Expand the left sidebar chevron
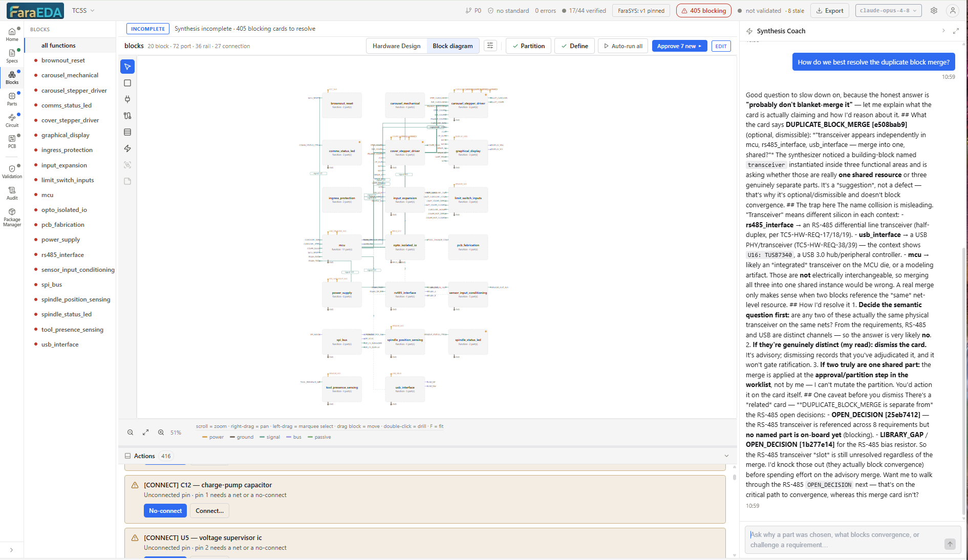Viewport: 968px width, 560px height. pos(11,550)
